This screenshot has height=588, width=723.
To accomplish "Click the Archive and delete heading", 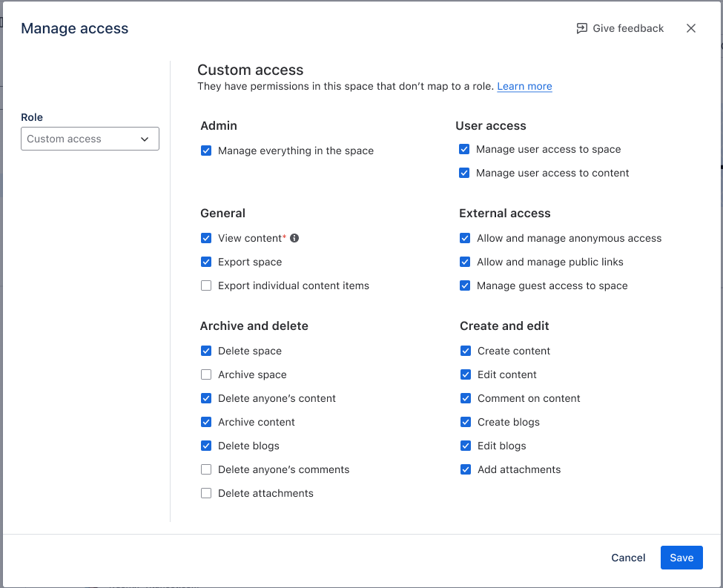I will [254, 326].
